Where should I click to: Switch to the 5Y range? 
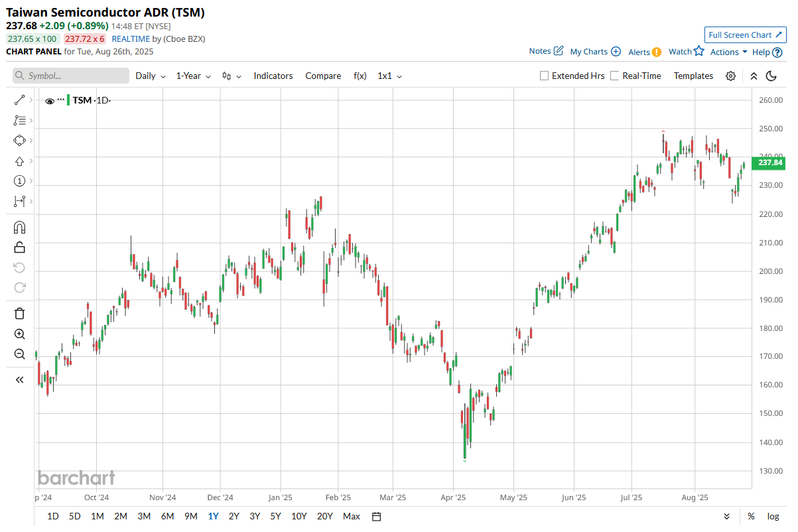pos(275,516)
